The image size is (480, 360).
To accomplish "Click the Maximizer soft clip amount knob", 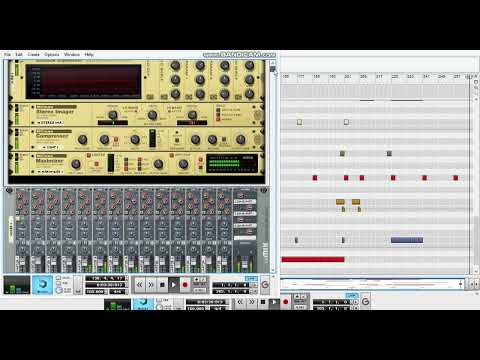I will 183,164.
